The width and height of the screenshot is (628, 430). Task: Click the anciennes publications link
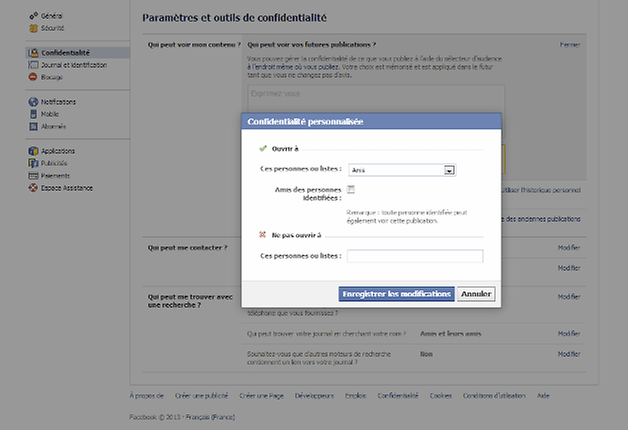click(541, 219)
